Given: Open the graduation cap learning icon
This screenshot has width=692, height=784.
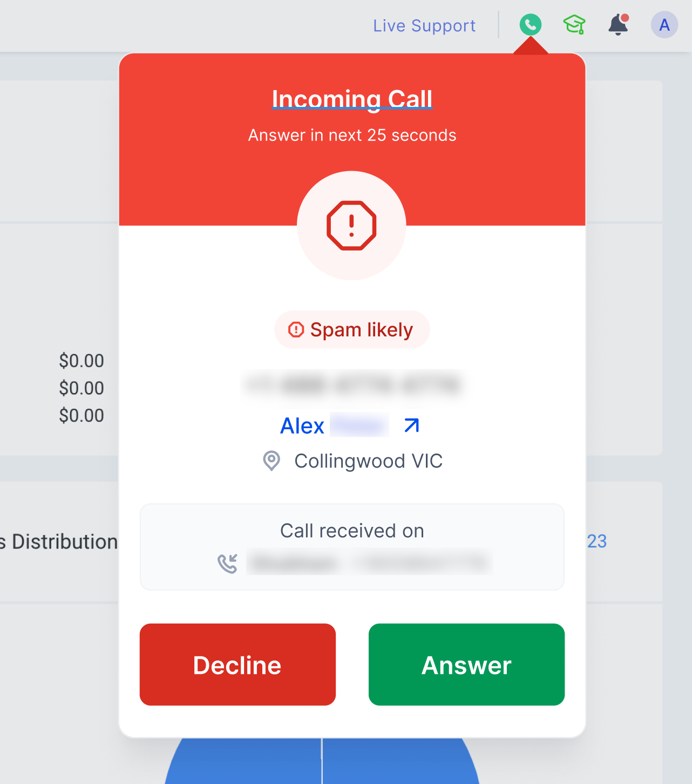Looking at the screenshot, I should click(x=574, y=25).
